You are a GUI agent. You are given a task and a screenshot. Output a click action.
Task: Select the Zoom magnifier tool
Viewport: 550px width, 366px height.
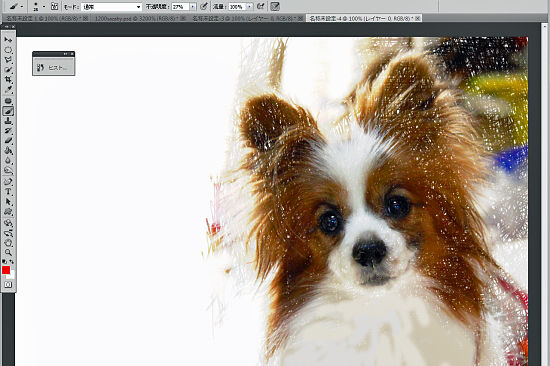(8, 252)
